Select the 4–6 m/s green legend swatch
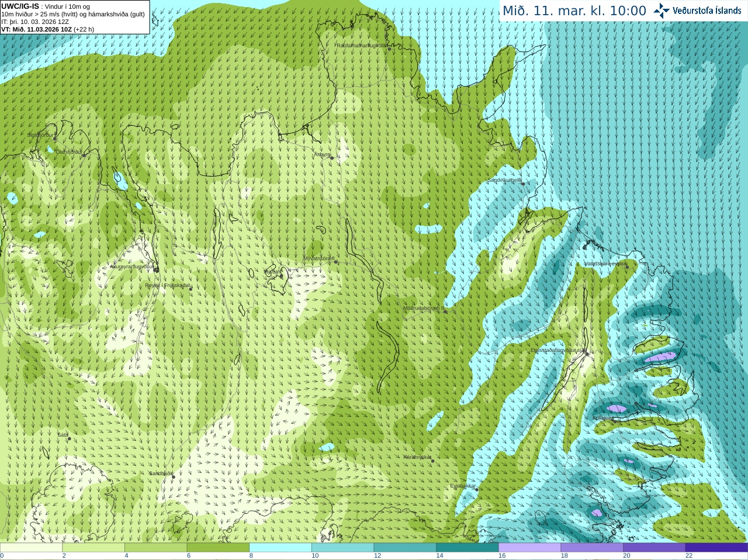 (x=155, y=548)
